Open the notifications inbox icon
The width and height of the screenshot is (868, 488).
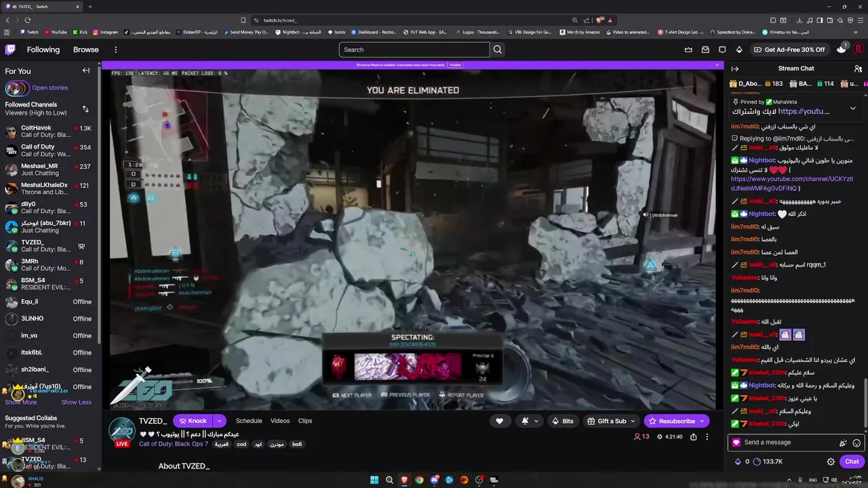pyautogui.click(x=705, y=49)
